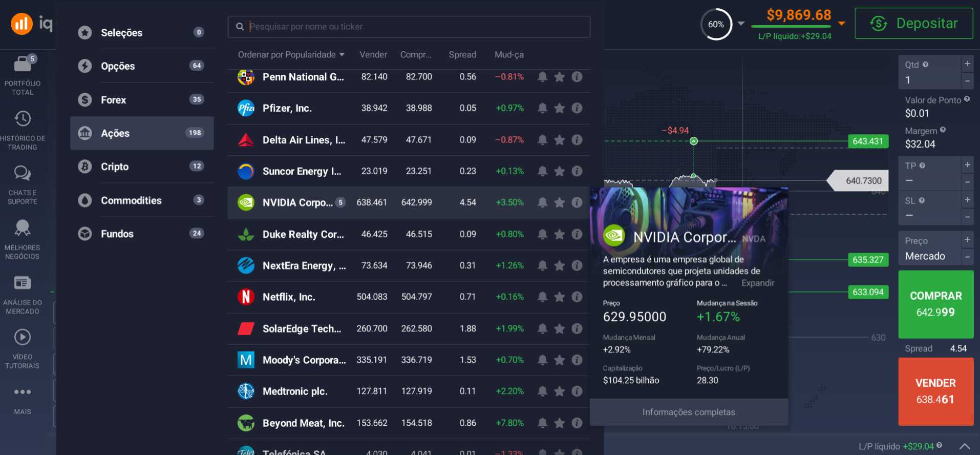Expand account balance dropdown arrow
Viewport: 980px width, 455px height.
(x=842, y=24)
